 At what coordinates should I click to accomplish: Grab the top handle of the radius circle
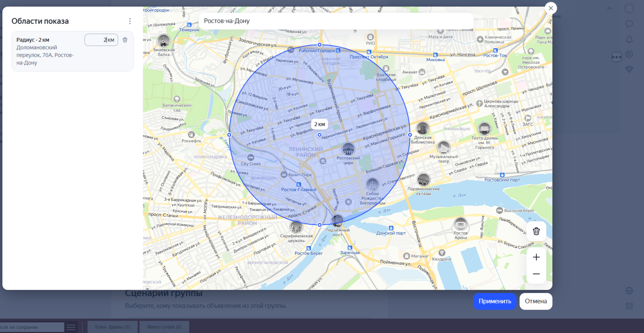point(320,45)
